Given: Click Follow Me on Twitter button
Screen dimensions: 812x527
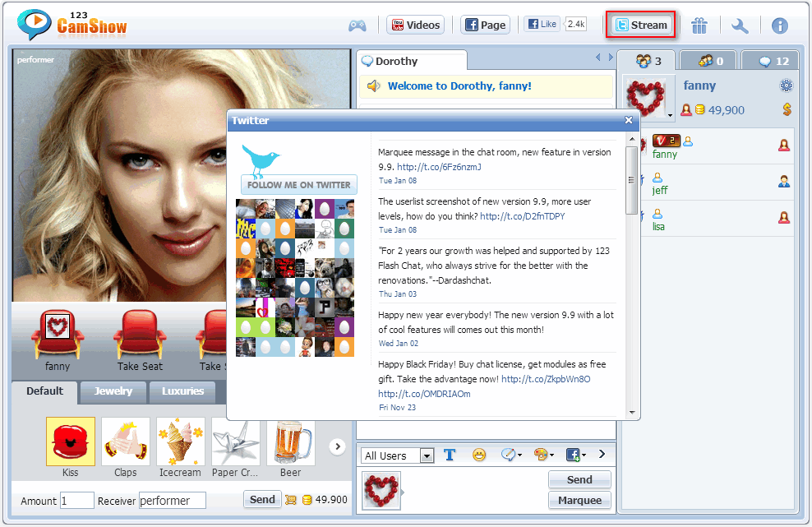Looking at the screenshot, I should (299, 185).
